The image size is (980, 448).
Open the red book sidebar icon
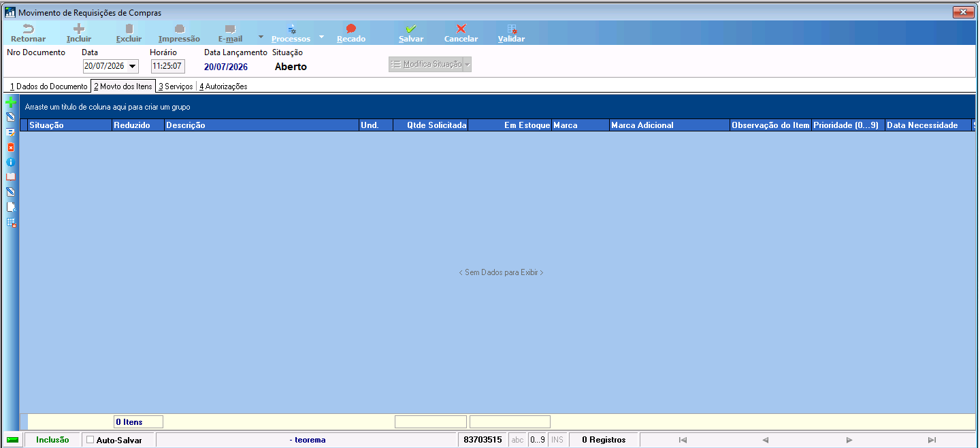pos(10,177)
